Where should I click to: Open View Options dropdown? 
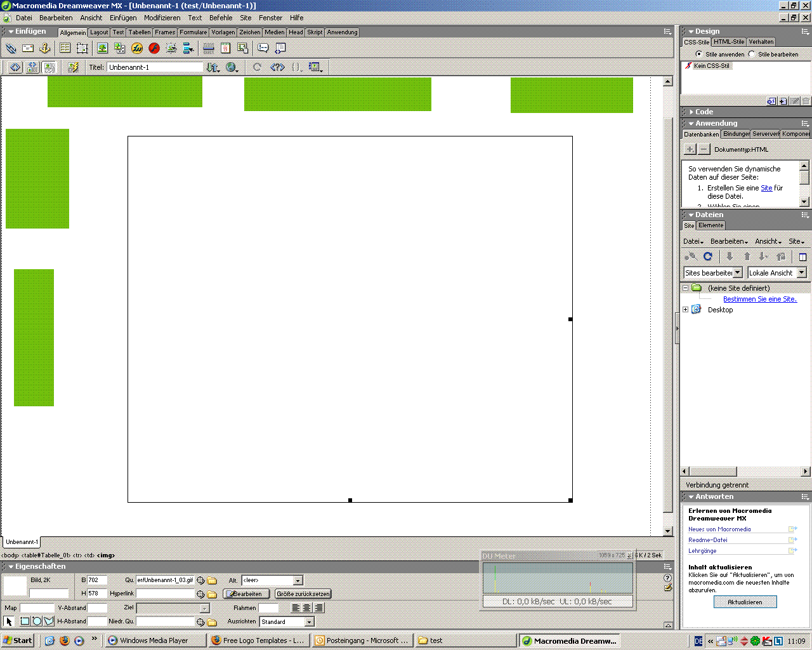coord(316,67)
